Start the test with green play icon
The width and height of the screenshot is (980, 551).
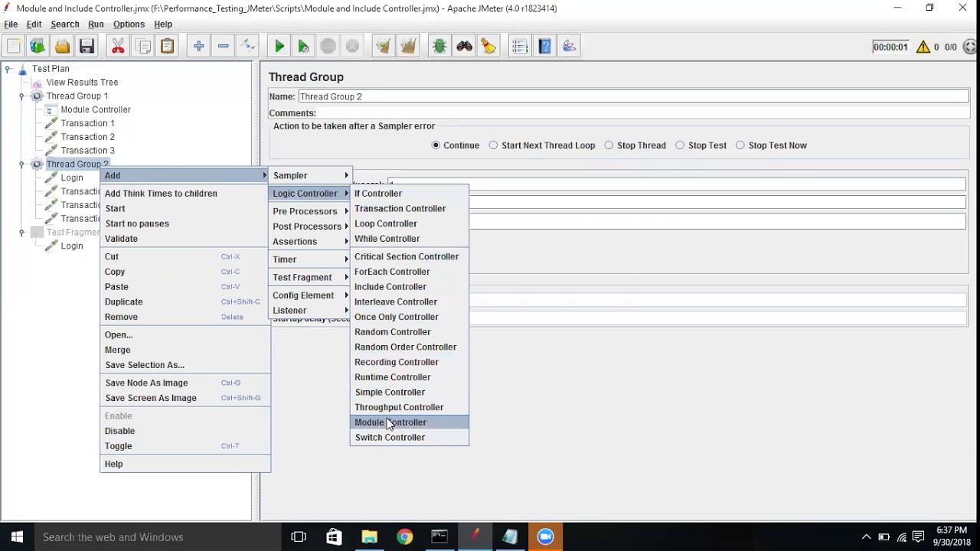pyautogui.click(x=279, y=47)
